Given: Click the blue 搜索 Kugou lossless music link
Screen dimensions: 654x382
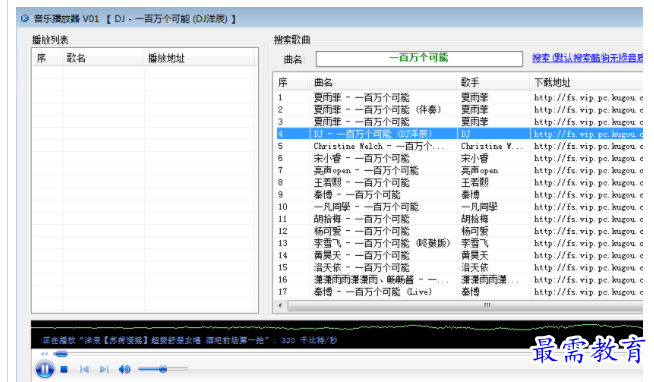Looking at the screenshot, I should click(x=587, y=58).
